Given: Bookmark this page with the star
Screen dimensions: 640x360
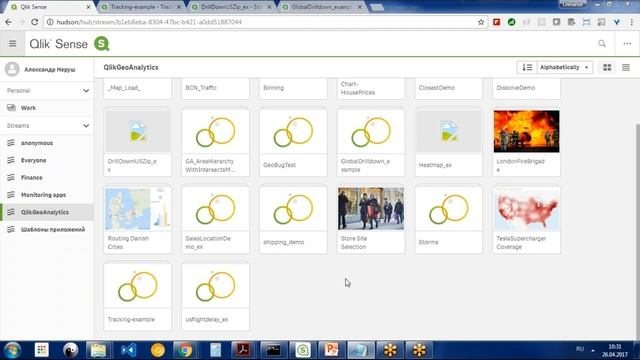Looking at the screenshot, I should click(481, 22).
